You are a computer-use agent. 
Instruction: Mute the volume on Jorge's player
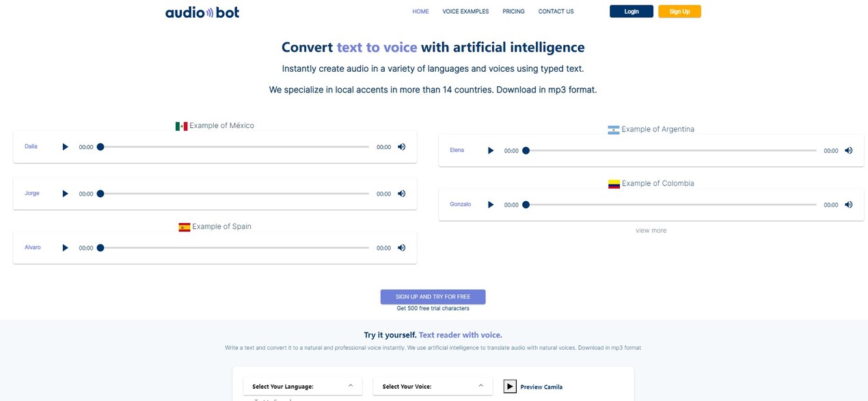402,194
